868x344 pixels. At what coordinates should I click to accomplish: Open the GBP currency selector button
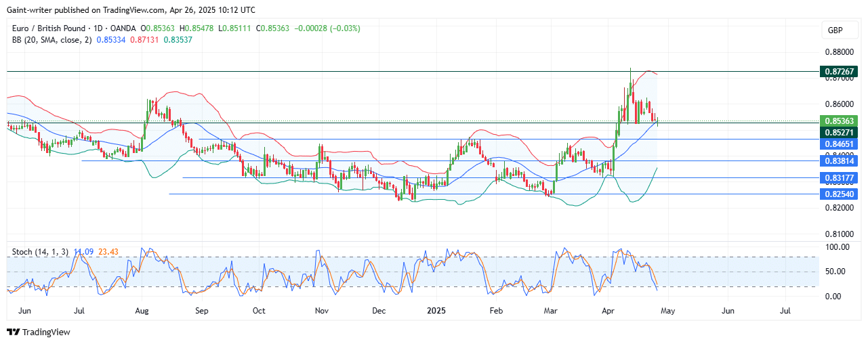[x=840, y=30]
